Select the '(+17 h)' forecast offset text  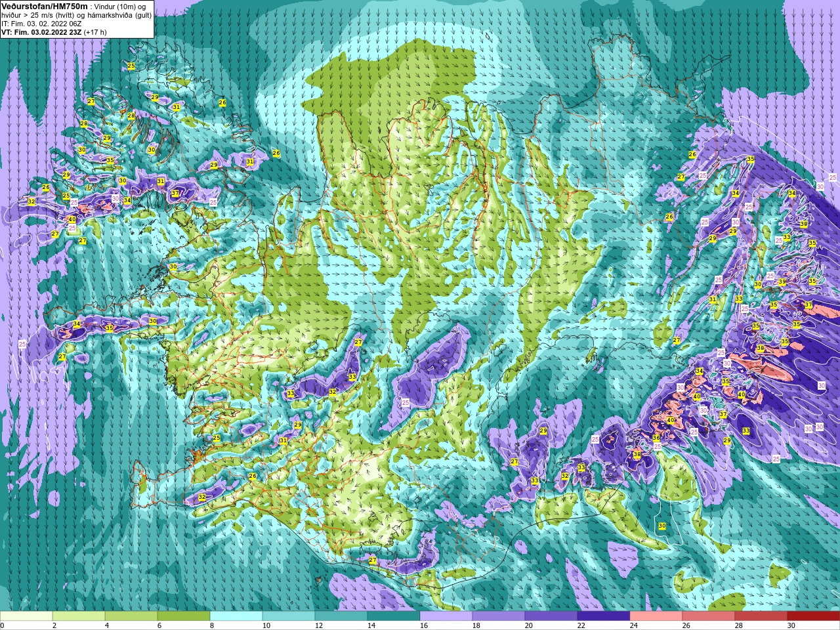[95, 31]
